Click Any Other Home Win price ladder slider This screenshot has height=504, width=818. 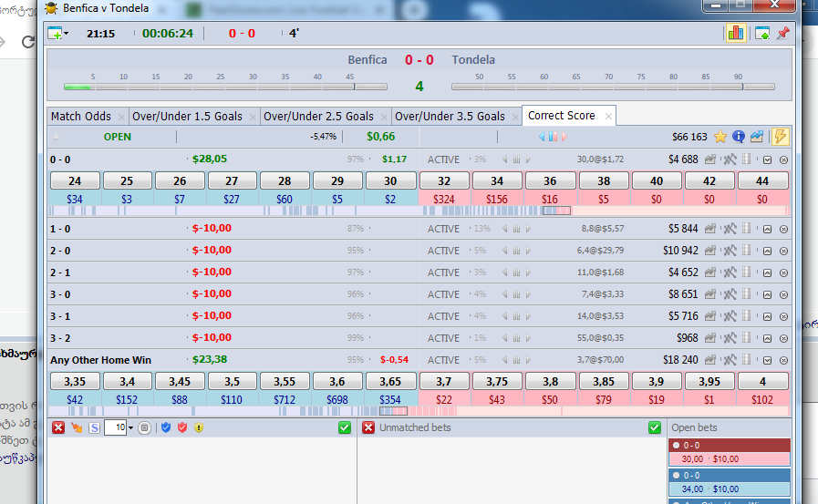click(x=393, y=411)
